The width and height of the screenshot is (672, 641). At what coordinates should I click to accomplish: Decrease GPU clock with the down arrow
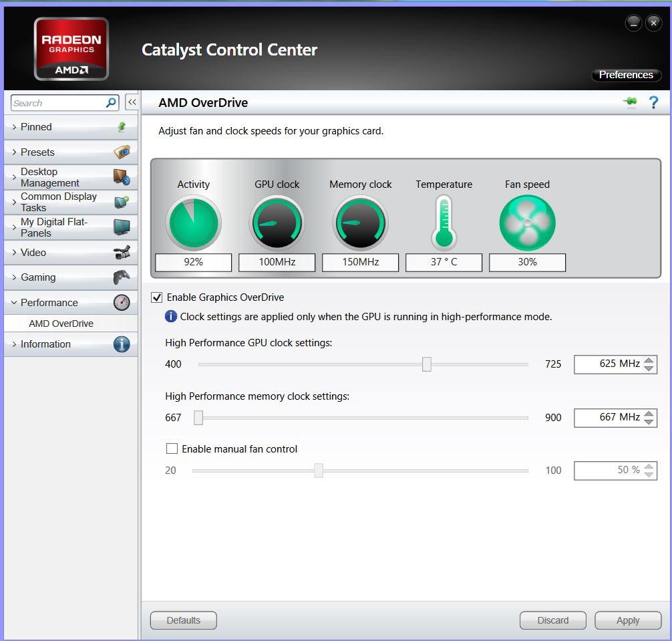(x=649, y=368)
